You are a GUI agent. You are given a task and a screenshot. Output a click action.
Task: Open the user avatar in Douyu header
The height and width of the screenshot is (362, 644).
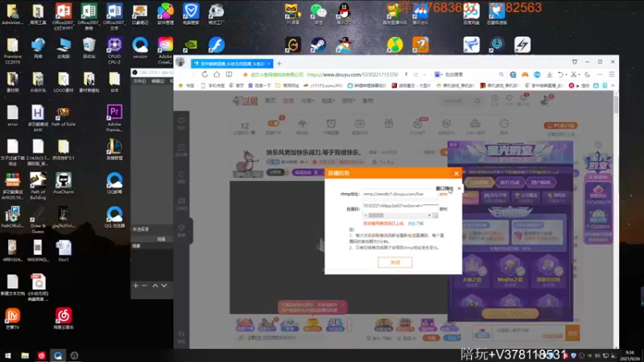point(546,100)
